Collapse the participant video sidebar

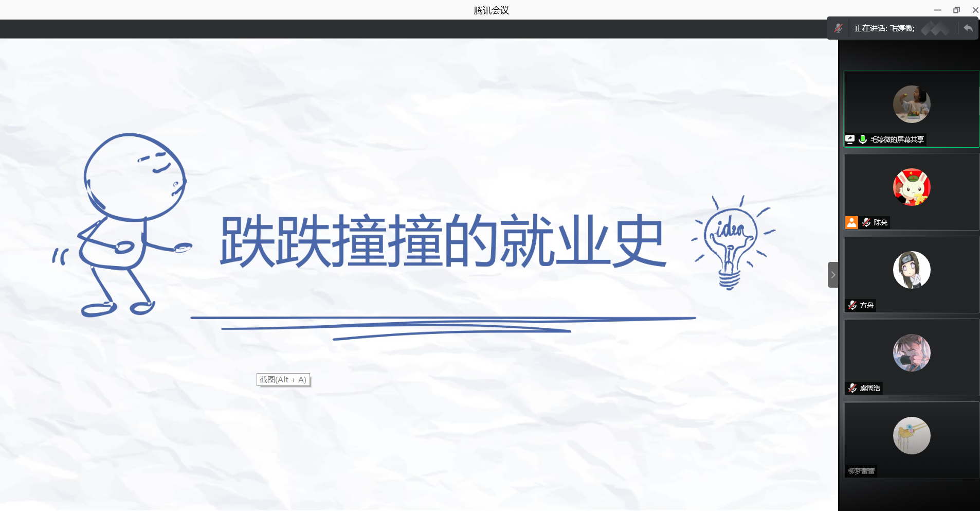coord(833,275)
